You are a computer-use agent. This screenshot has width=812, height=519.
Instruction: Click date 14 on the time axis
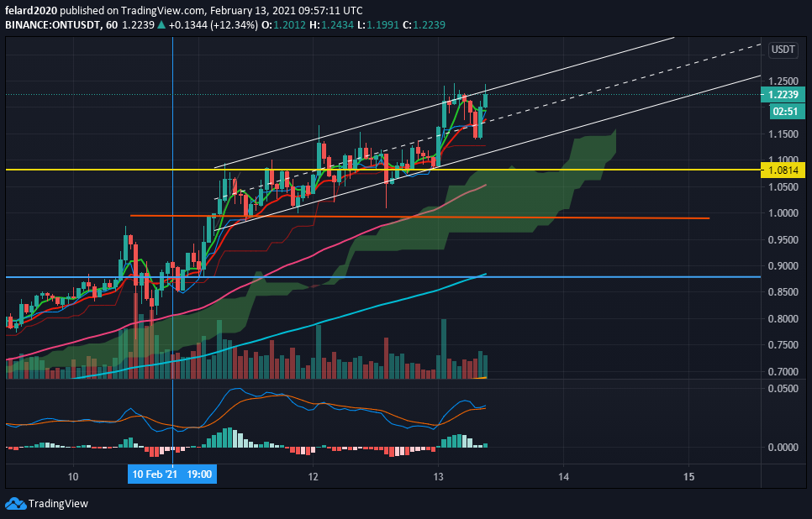563,476
